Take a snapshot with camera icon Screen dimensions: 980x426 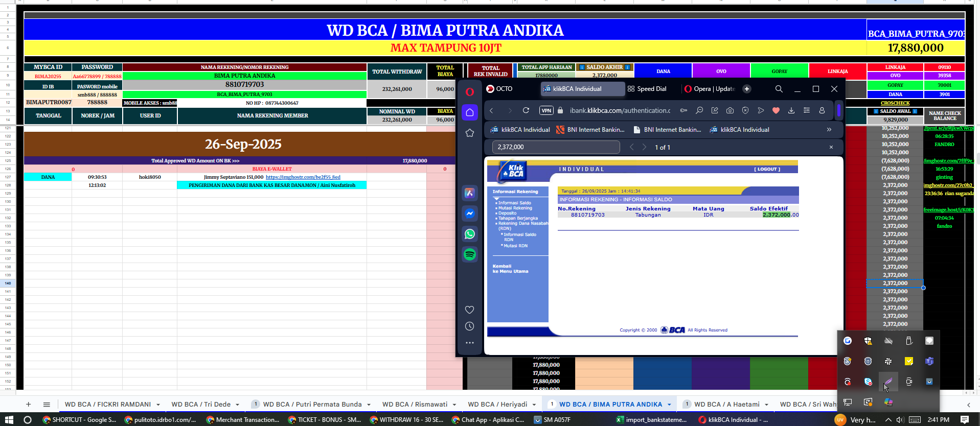point(730,110)
